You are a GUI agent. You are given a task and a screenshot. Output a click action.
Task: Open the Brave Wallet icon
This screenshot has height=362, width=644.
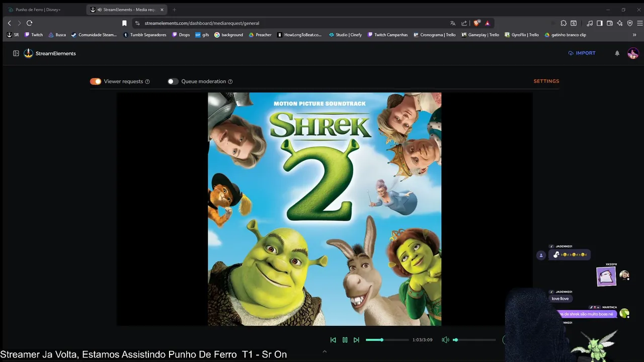610,23
